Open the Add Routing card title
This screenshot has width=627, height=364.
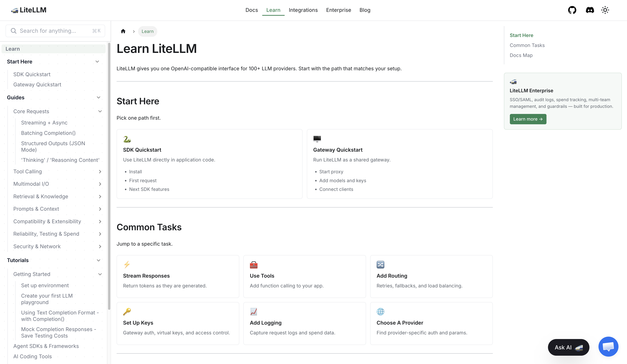click(x=392, y=276)
